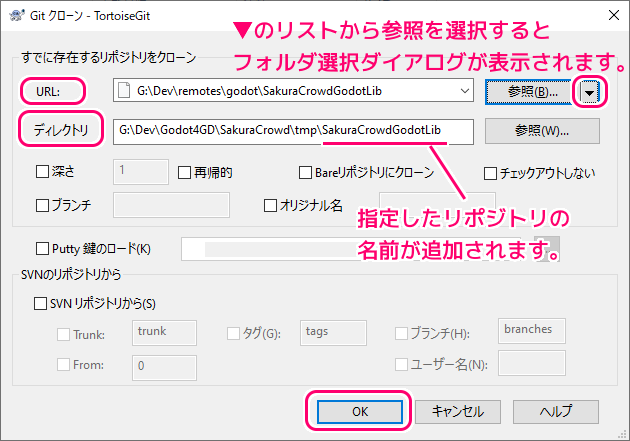630x441 pixels.
Task: Enable the ブランチ checkbox under 深さ
Action: (x=42, y=205)
